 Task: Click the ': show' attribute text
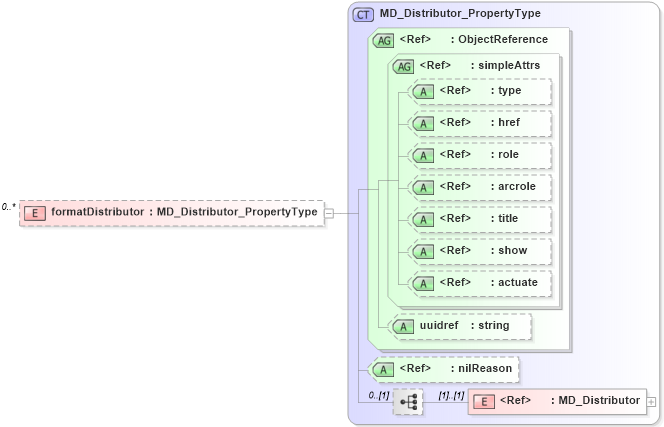click(509, 250)
